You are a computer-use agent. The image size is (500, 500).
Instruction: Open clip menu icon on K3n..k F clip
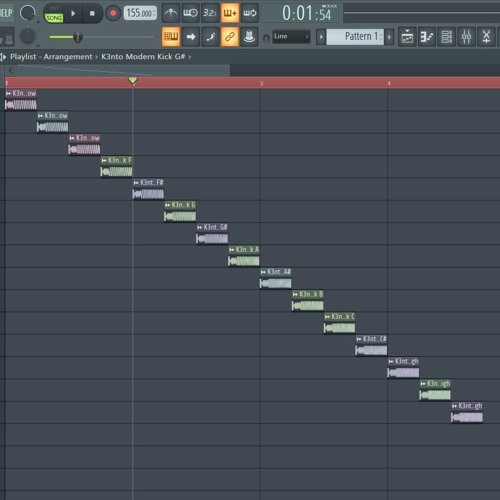click(x=104, y=160)
